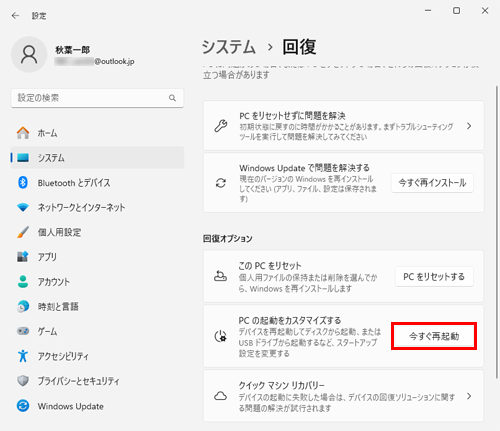Image resolution: width=500 pixels, height=431 pixels.
Task: Click システム in the breadcrumb
Action: [x=229, y=47]
